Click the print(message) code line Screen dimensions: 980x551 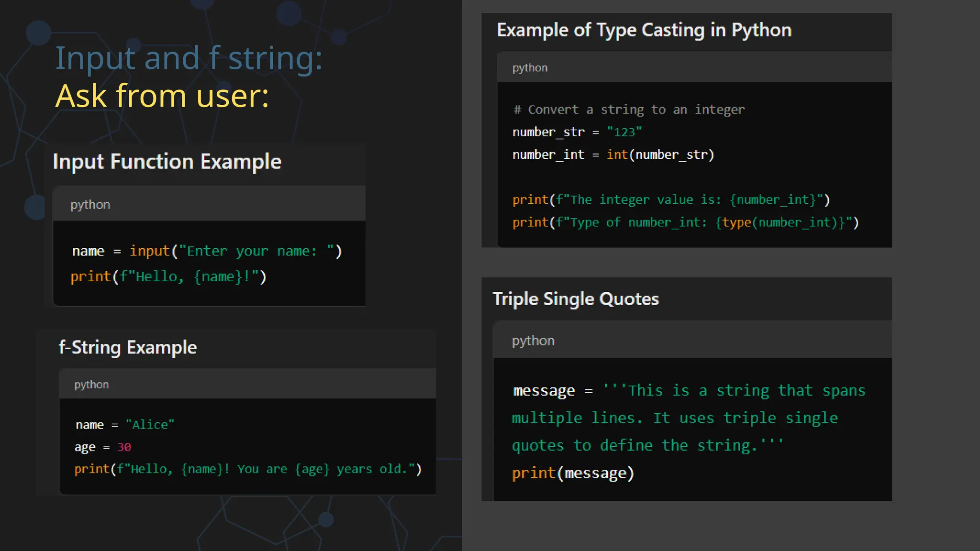coord(573,473)
